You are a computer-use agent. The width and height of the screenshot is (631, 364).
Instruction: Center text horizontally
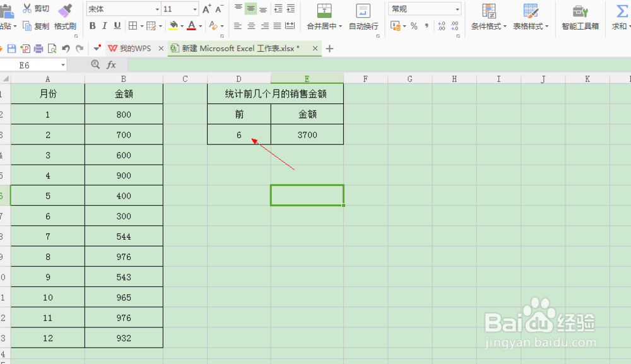coord(251,26)
